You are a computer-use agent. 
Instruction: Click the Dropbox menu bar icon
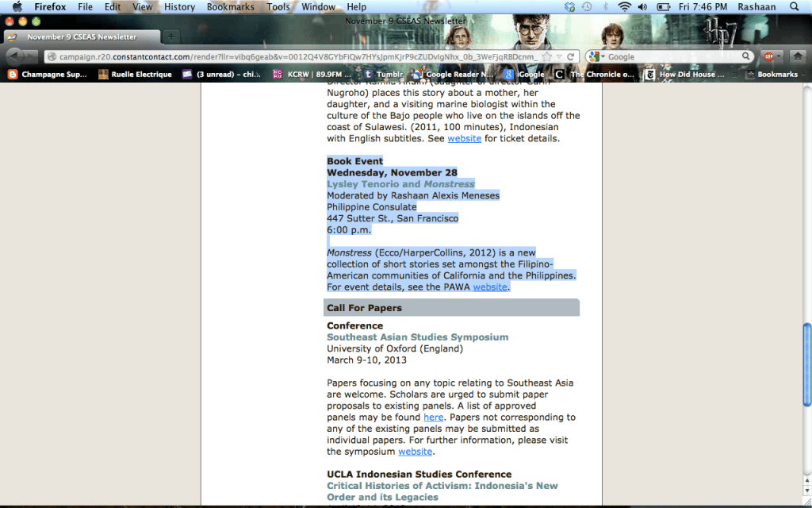[x=569, y=7]
